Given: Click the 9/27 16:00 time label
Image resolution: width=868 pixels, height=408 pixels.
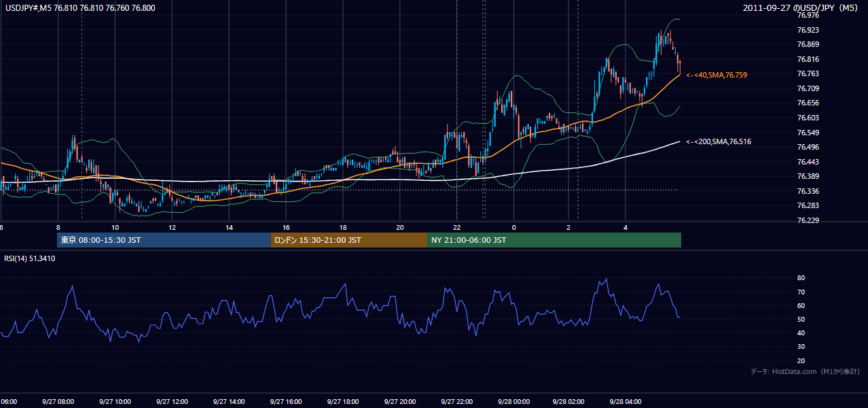Looking at the screenshot, I should [x=286, y=401].
